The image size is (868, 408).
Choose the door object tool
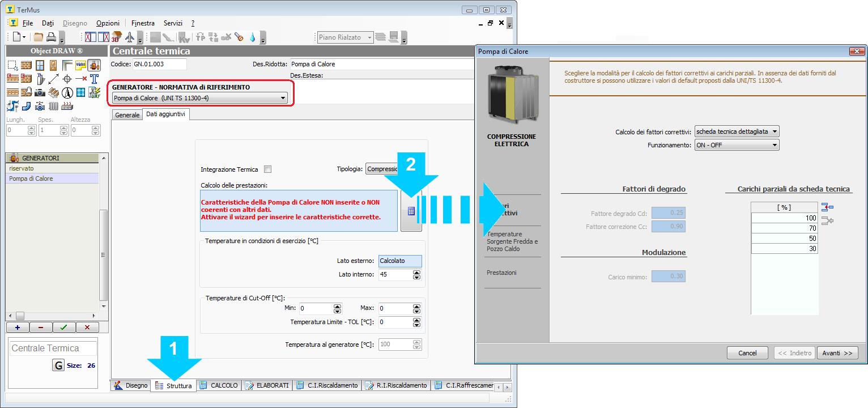[53, 65]
